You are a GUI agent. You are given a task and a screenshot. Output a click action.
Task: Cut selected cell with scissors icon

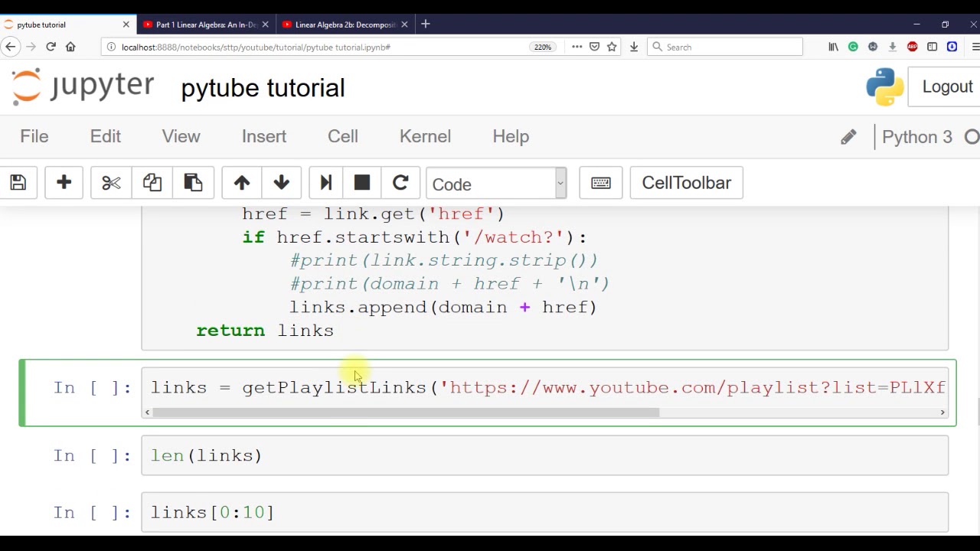(111, 183)
